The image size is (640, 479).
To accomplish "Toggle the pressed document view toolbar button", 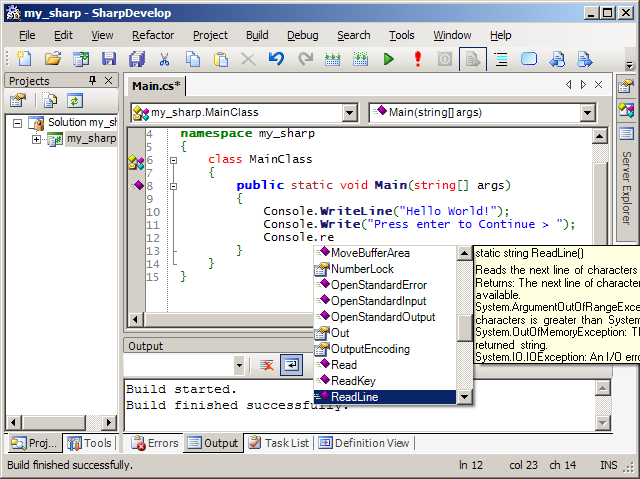I will point(473,60).
